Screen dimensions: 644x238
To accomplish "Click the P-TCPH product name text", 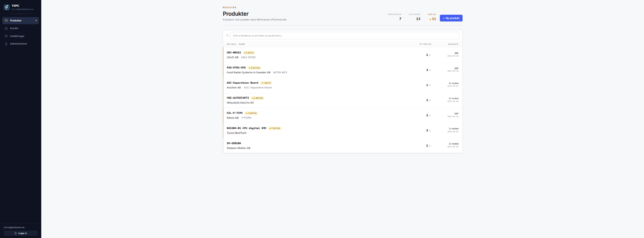I will pyautogui.click(x=247, y=118).
